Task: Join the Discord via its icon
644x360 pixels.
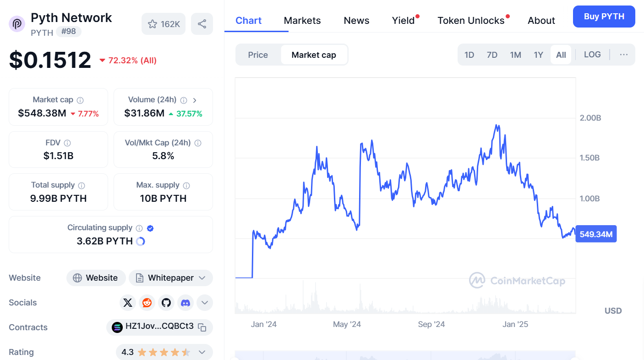Action: click(185, 303)
